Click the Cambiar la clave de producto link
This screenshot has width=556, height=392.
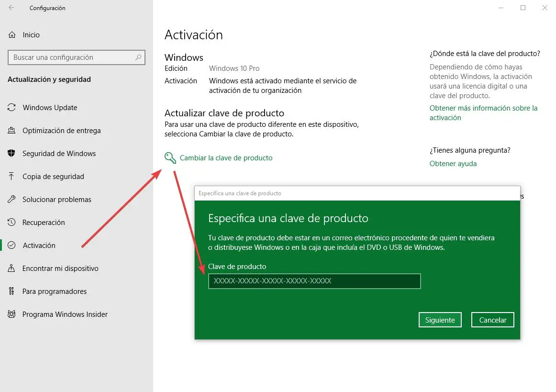tap(226, 158)
